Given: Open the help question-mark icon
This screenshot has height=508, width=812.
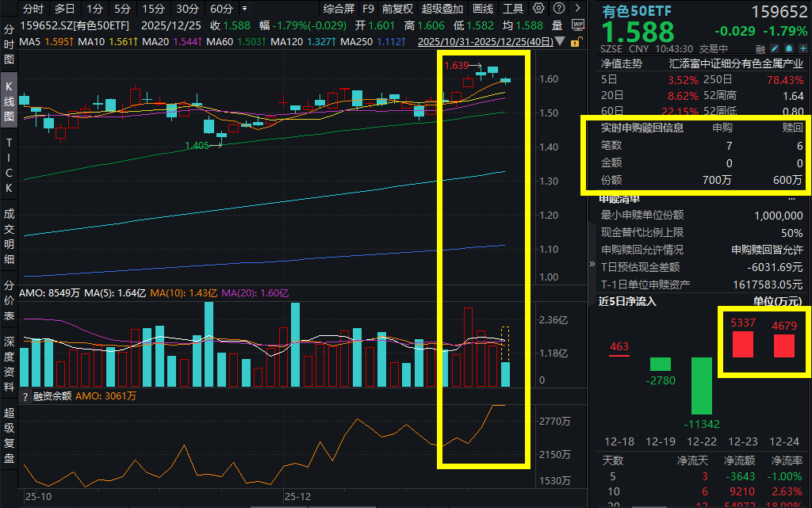Looking at the screenshot, I should pos(558,9).
